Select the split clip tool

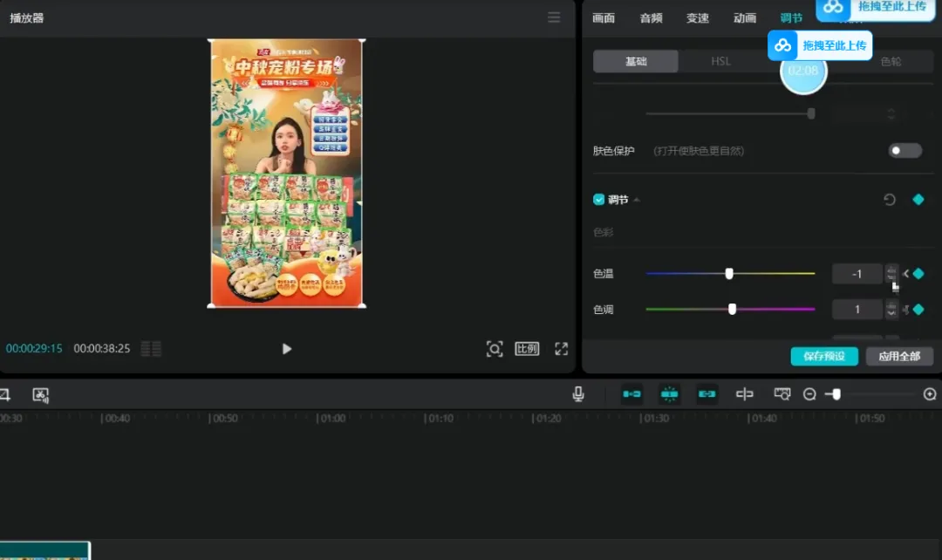click(x=744, y=393)
